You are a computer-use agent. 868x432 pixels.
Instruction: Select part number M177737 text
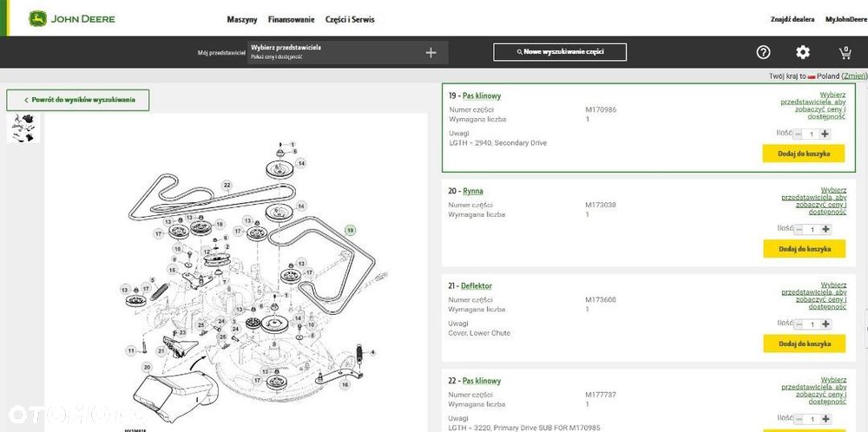(x=601, y=395)
